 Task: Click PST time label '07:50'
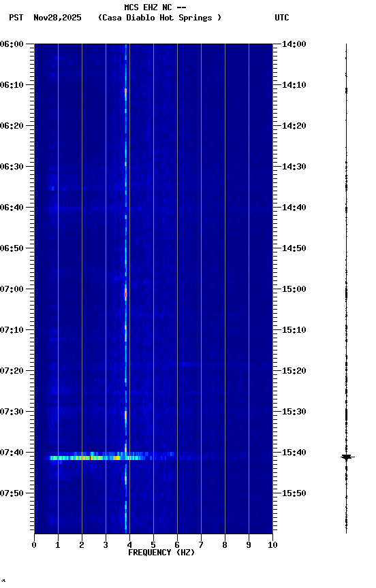click(12, 493)
